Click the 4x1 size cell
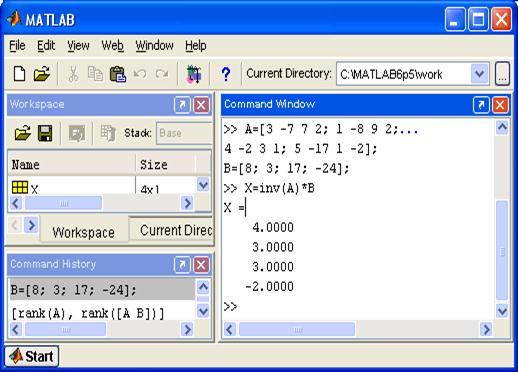518x372 pixels. point(150,189)
